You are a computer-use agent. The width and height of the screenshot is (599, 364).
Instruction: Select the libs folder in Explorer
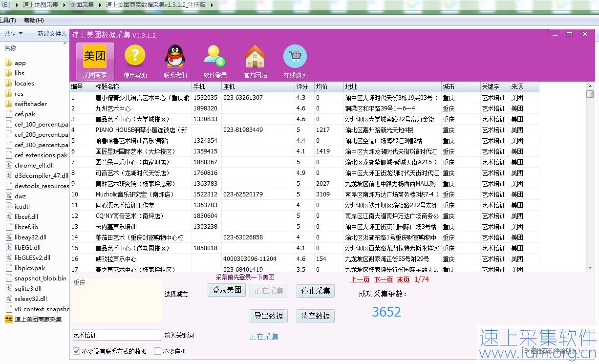coord(8,73)
